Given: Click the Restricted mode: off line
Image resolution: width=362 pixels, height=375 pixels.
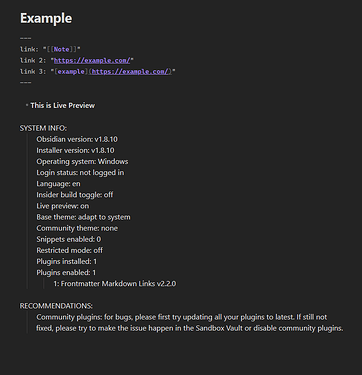Looking at the screenshot, I should (70, 250).
